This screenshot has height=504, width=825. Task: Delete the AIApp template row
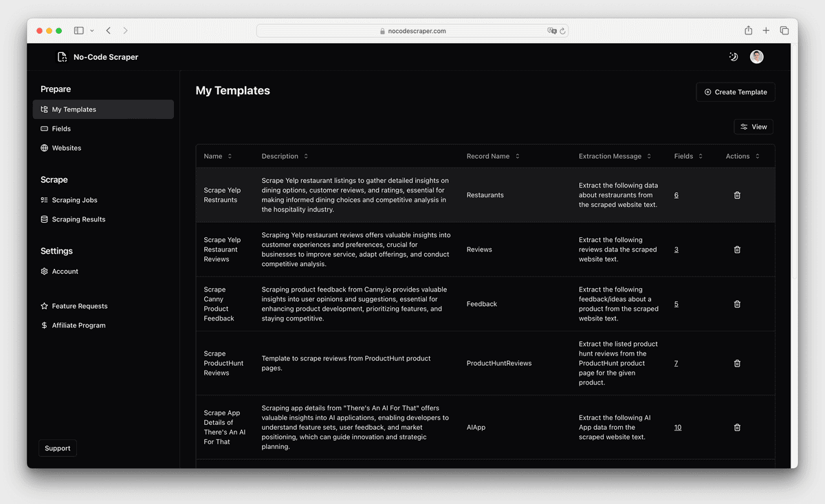click(x=737, y=427)
